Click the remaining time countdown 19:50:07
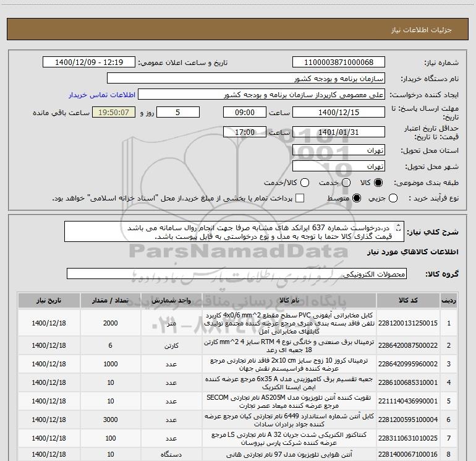Viewport: 476px width, 461px height. pyautogui.click(x=114, y=112)
